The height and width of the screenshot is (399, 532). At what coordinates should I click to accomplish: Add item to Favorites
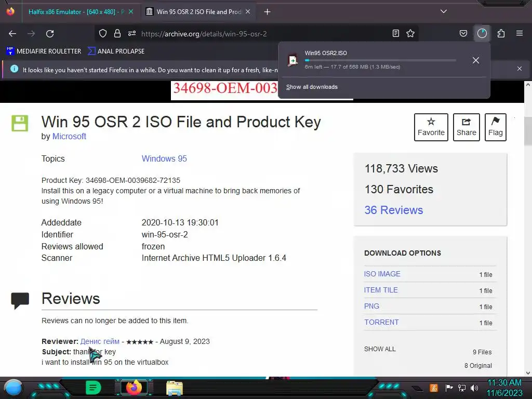tap(431, 127)
